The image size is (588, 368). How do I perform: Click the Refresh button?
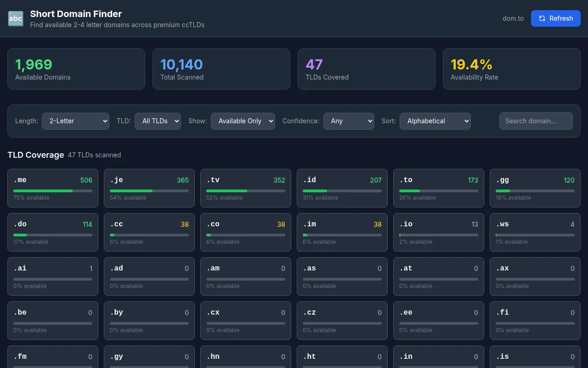556,18
